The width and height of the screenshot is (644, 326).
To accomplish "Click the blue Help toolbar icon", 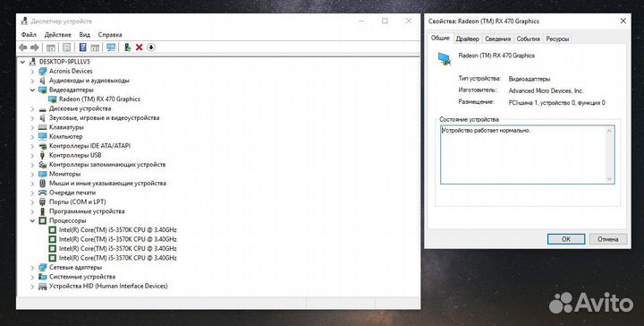I will 82,47.
